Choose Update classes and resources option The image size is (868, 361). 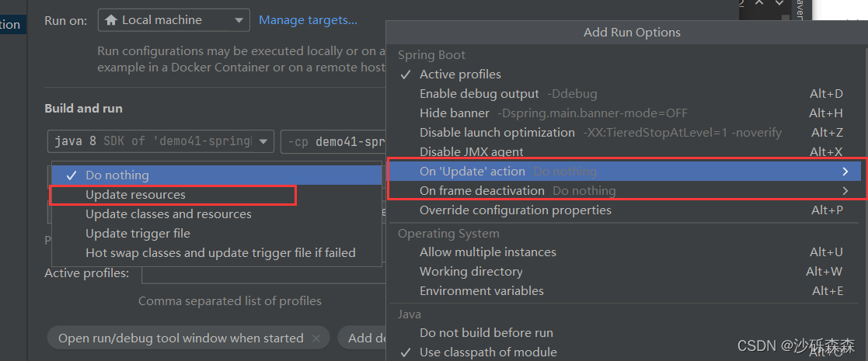point(217,214)
